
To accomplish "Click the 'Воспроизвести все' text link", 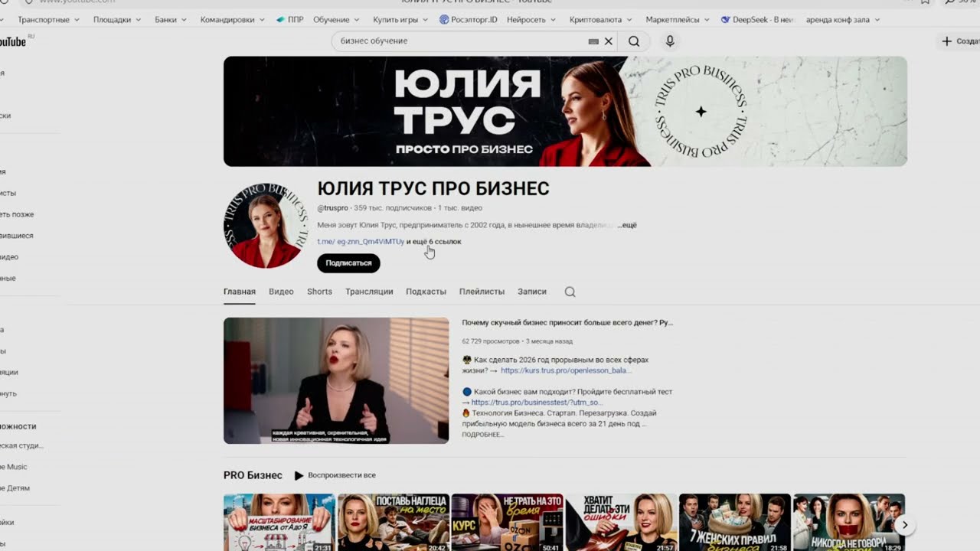I will pos(341,475).
